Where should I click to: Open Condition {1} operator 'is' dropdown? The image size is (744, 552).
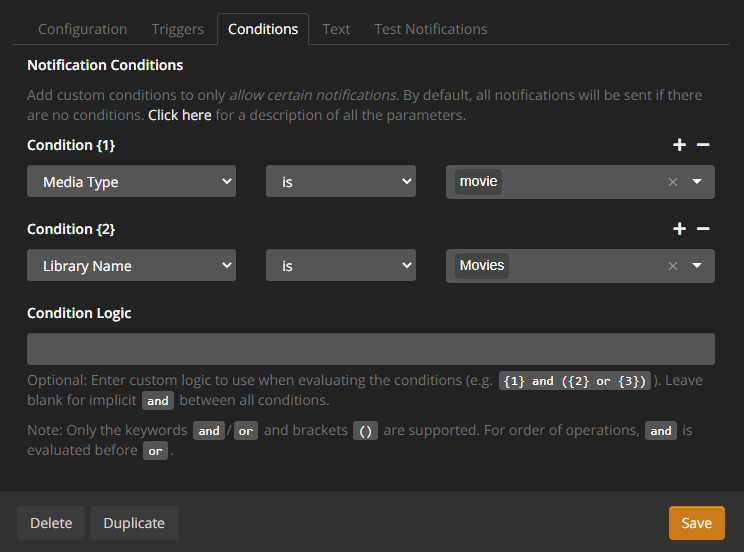coord(341,181)
